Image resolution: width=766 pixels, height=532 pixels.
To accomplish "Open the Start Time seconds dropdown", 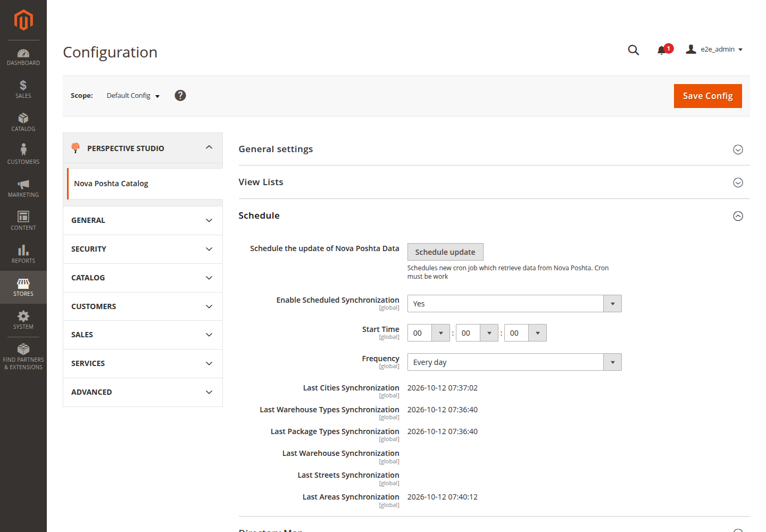I will [526, 333].
